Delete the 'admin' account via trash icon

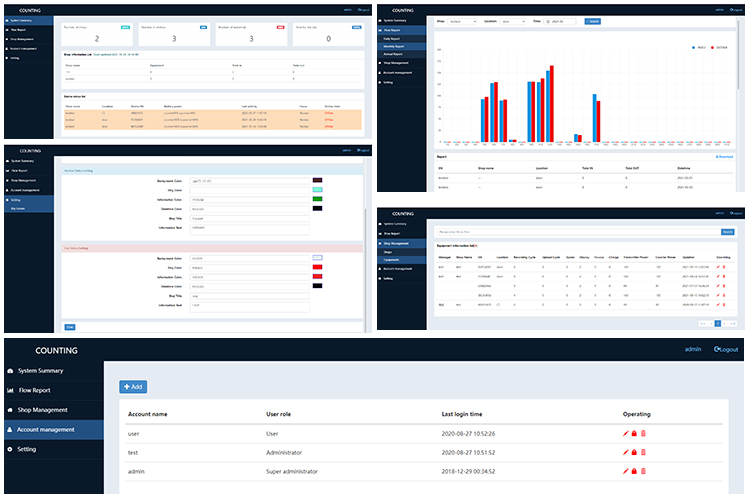644,470
